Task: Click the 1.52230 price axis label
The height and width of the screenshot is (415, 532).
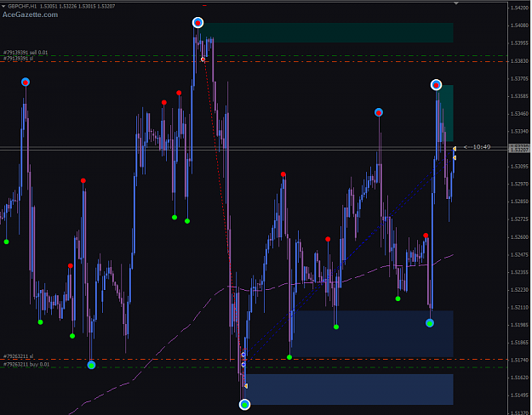Action: point(519,290)
